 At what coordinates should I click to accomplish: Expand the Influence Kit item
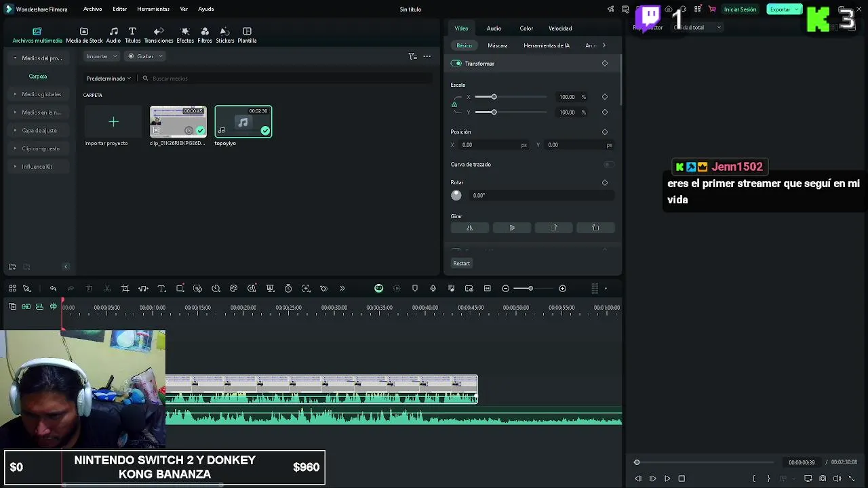(x=16, y=167)
